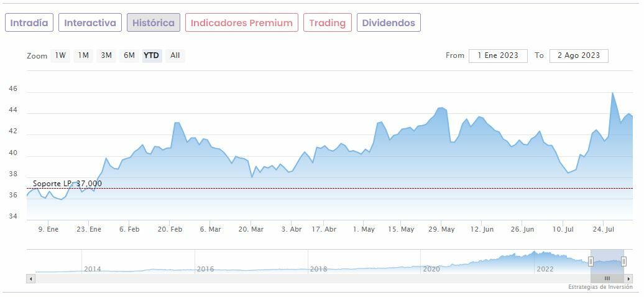Screen dimensions: 644x297
Task: Select the Histórica tab
Action: 154,23
